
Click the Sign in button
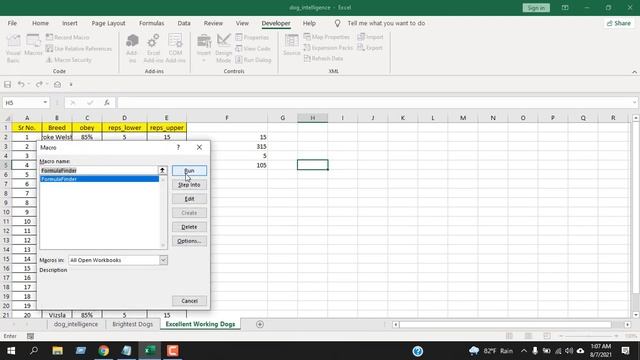(536, 8)
